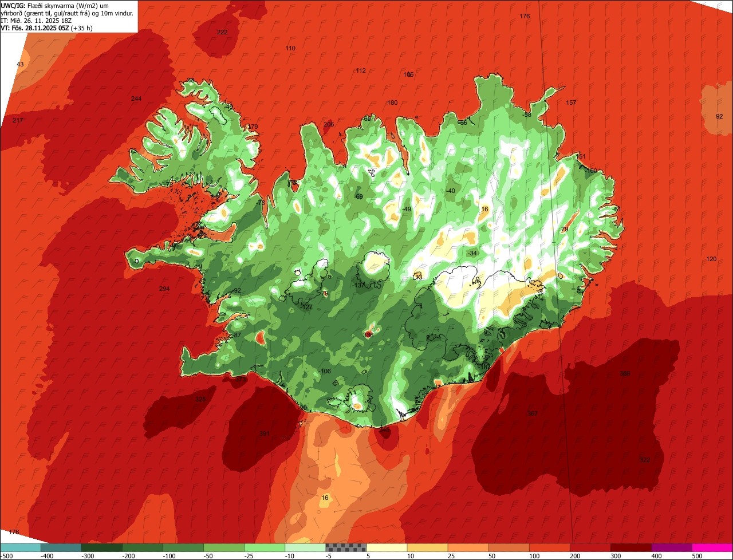733x560 pixels.
Task: Click the land value "-137" in central Iceland
Action: coord(358,285)
